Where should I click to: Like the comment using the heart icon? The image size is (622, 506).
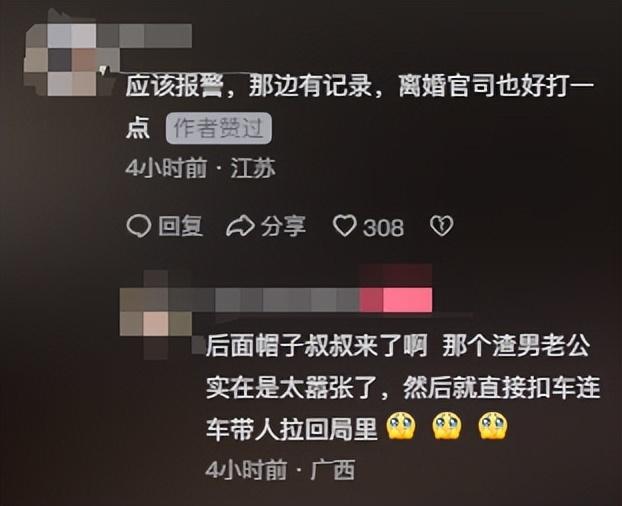pos(344,226)
